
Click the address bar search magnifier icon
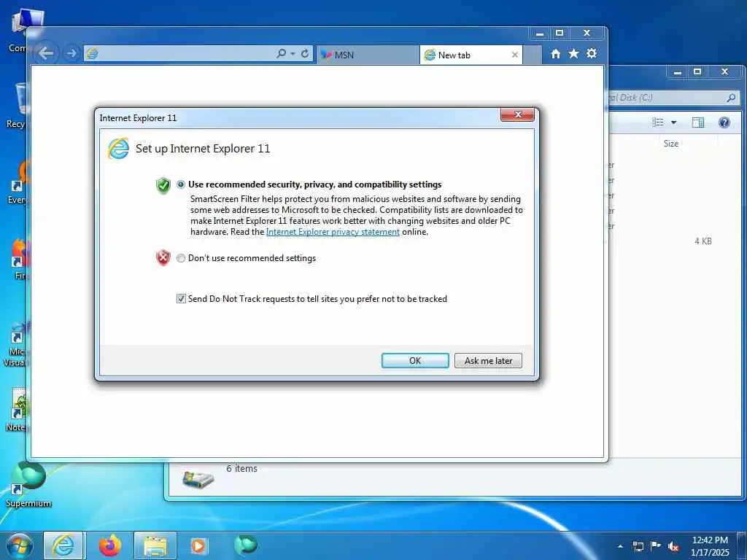[281, 54]
